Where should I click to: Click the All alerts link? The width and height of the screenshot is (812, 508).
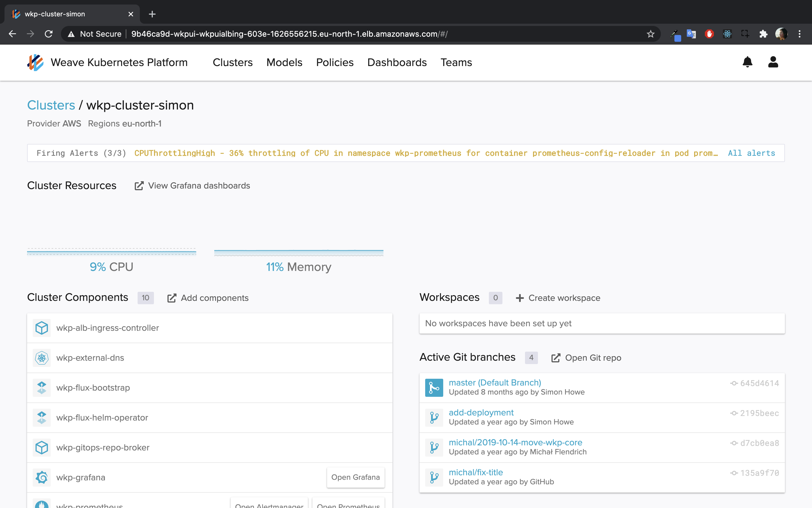coord(751,153)
